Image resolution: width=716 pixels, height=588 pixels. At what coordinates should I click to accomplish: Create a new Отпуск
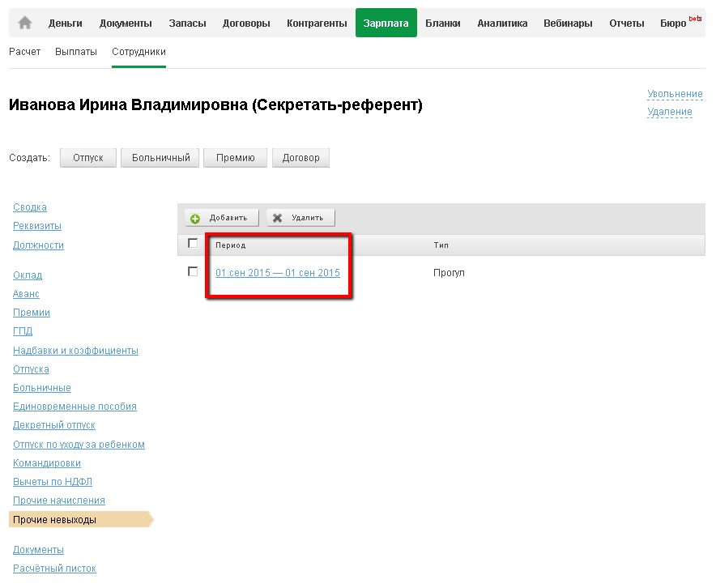coord(88,157)
